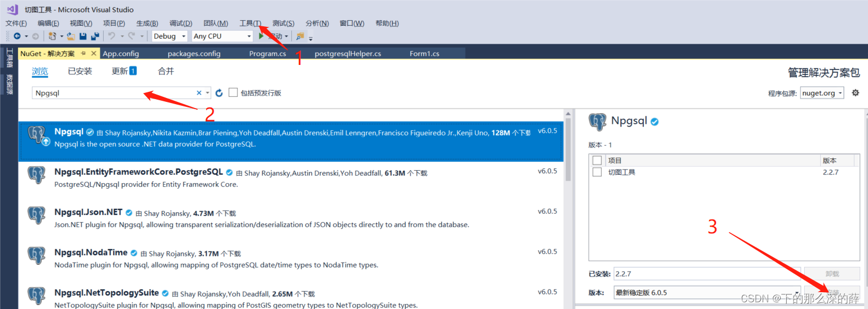Click the Visual Studio logo icon
868x309 pixels.
point(12,10)
